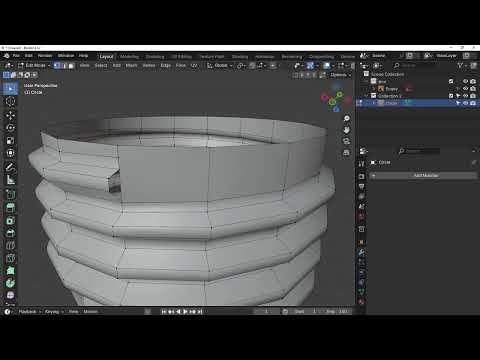
Task: Open the Modifiers wrench properties tab
Action: (x=361, y=252)
